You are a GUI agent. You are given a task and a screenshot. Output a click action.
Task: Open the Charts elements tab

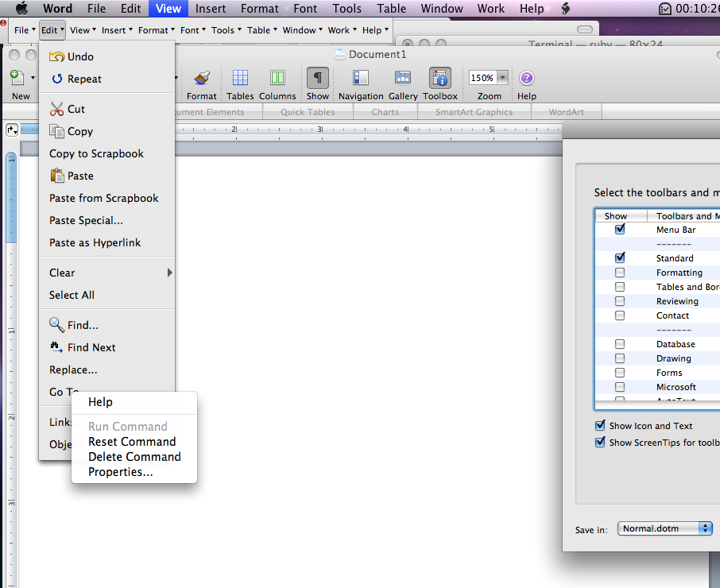pos(385,112)
